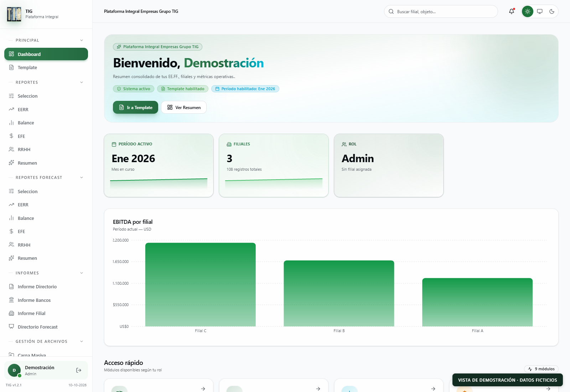The image size is (570, 392).
Task: Click the Informe Filial building icon
Action: point(11,314)
